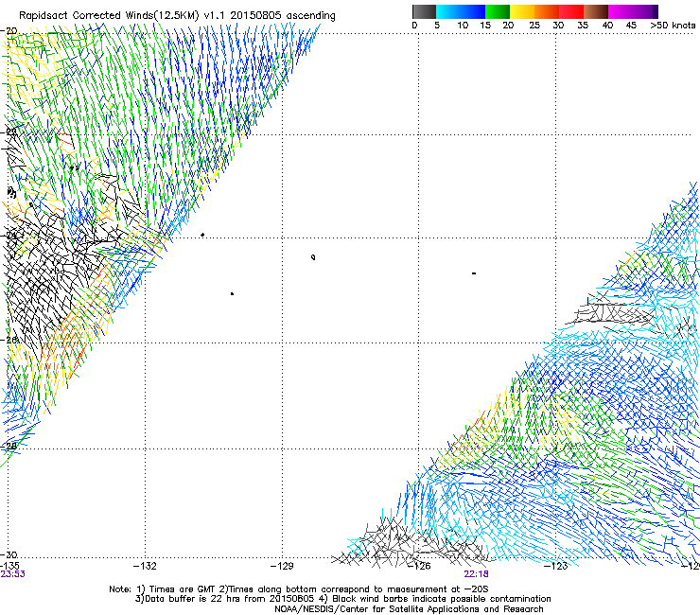Click the NOAA/NESDIS credit line
Viewport: 700px width, 615px height.
(409, 609)
